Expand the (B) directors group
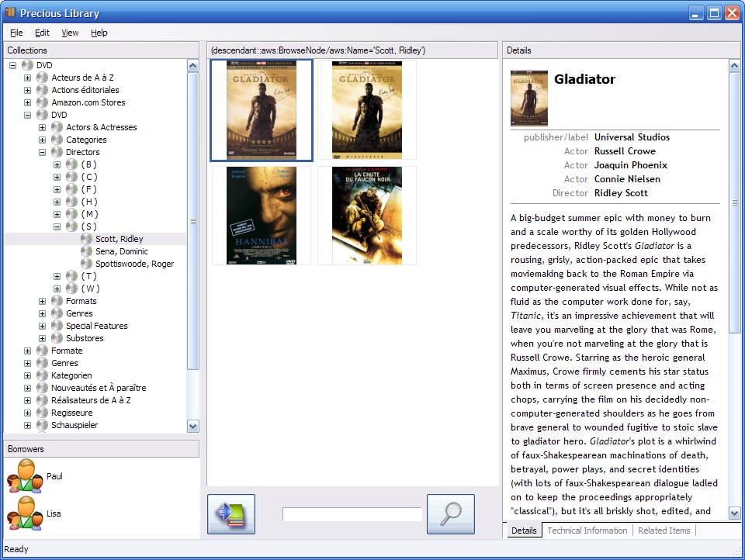 (x=57, y=164)
